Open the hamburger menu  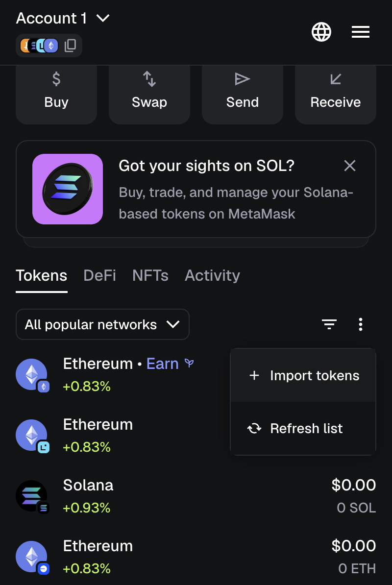coord(361,32)
